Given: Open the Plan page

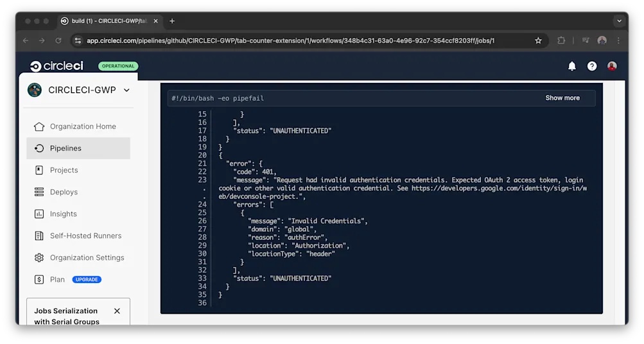Looking at the screenshot, I should (57, 280).
